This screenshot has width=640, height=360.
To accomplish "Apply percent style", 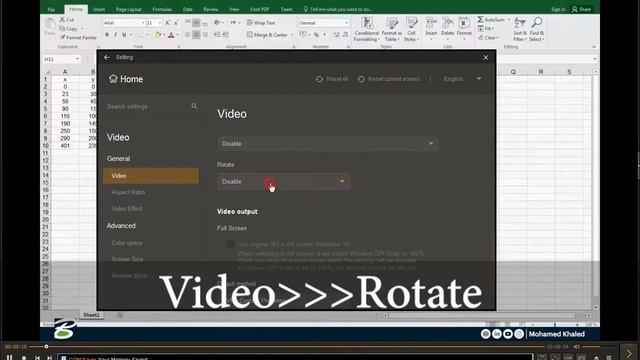I will point(316,35).
